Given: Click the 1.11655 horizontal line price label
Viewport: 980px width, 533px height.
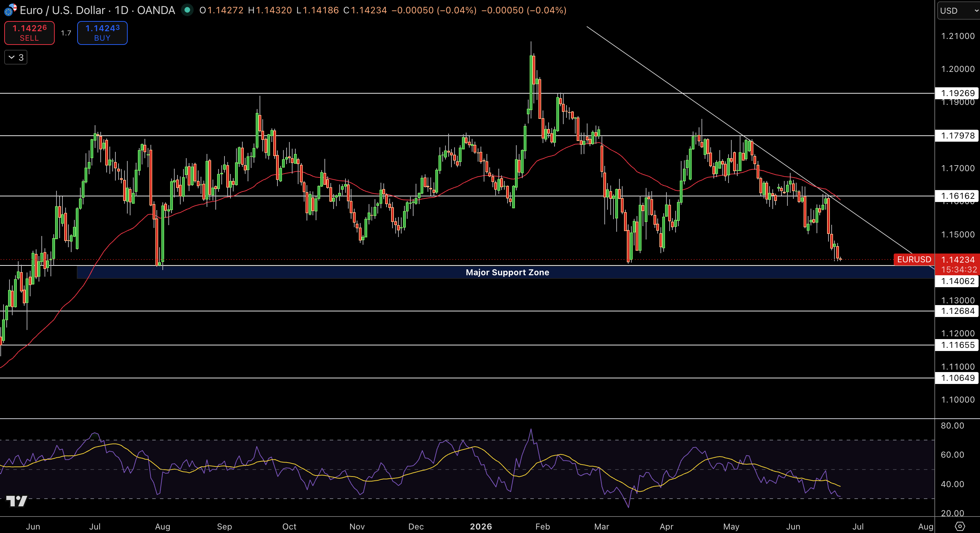Looking at the screenshot, I should click(x=958, y=345).
